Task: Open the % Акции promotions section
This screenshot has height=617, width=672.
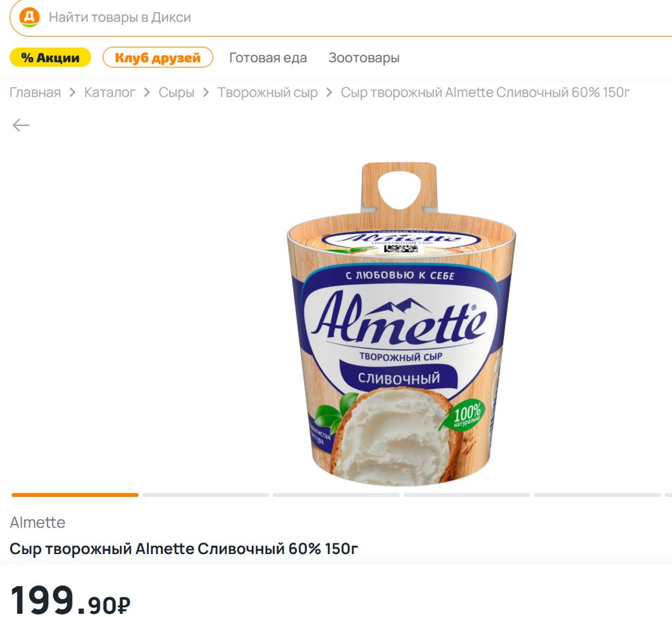Action: 51,58
